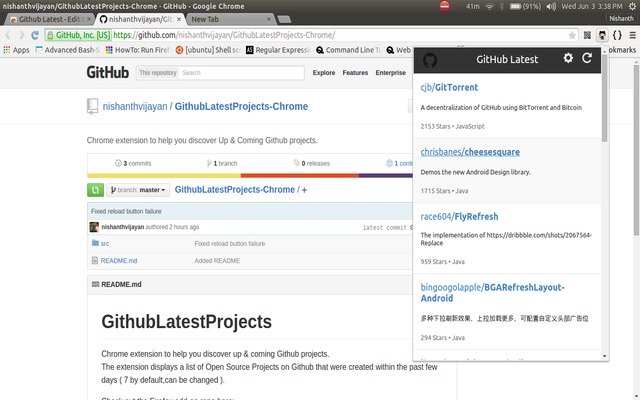Open the system volume indicator
The height and width of the screenshot is (400, 640).
coord(551,6)
